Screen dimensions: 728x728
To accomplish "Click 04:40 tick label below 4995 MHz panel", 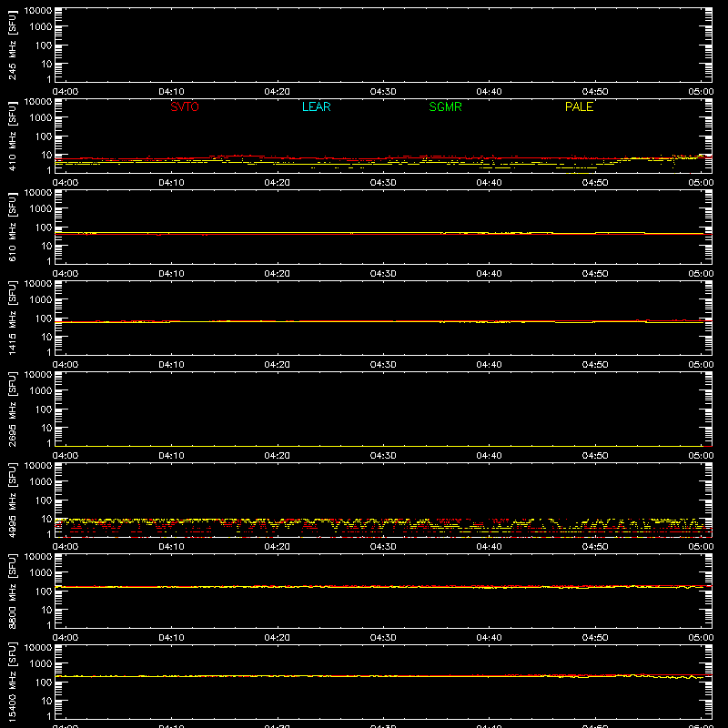I will click(489, 547).
